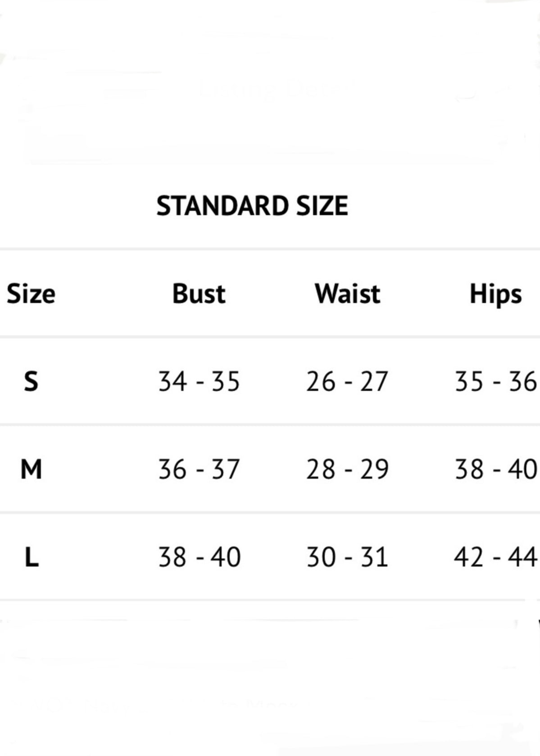This screenshot has height=756, width=540.
Task: Click the large waist value 30 - 31
Action: [x=347, y=557]
